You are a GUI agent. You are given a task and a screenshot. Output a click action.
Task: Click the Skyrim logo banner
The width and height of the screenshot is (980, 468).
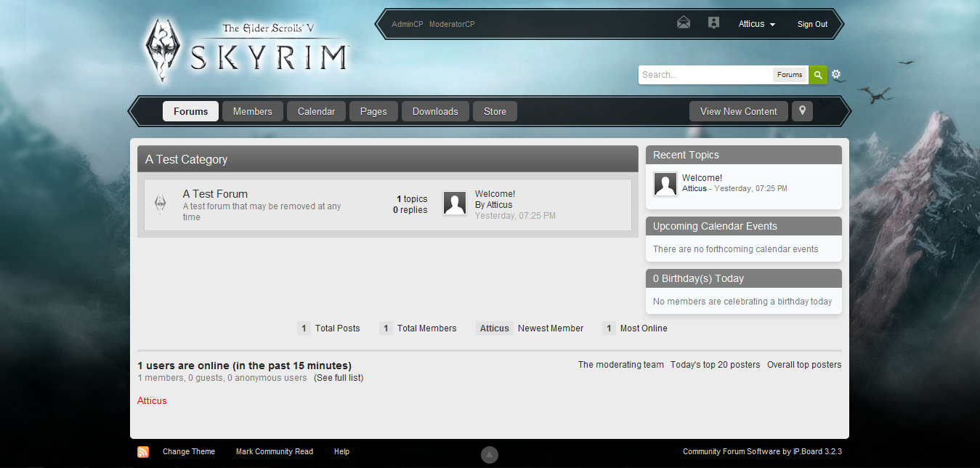(248, 50)
